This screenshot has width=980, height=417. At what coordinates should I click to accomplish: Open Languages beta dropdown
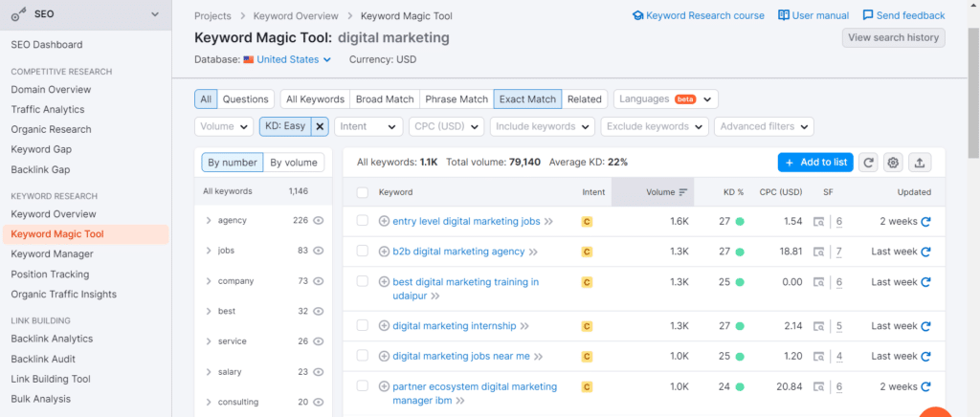[x=666, y=99]
